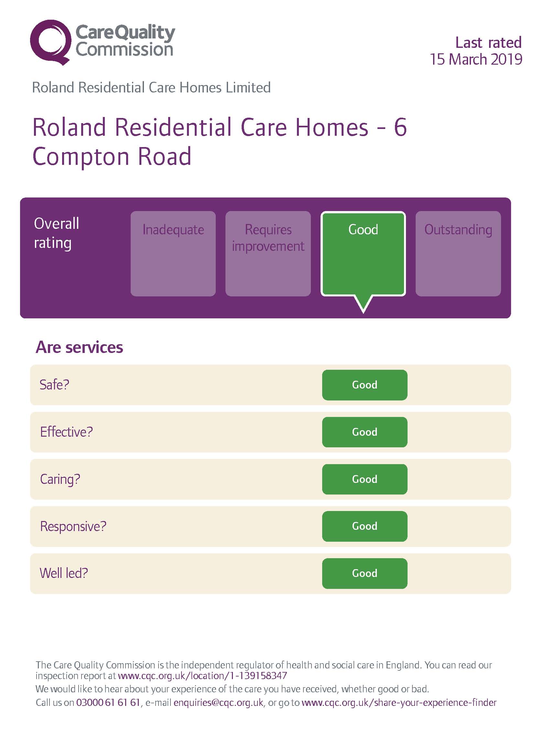
Task: Click the enquiries@cqc.org.uk email link
Action: click(x=218, y=703)
